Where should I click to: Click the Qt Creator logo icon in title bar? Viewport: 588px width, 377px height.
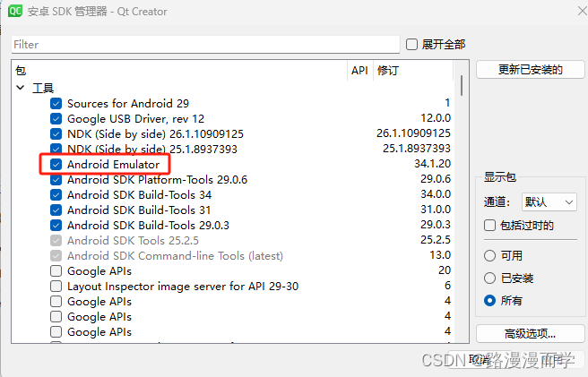tap(15, 11)
